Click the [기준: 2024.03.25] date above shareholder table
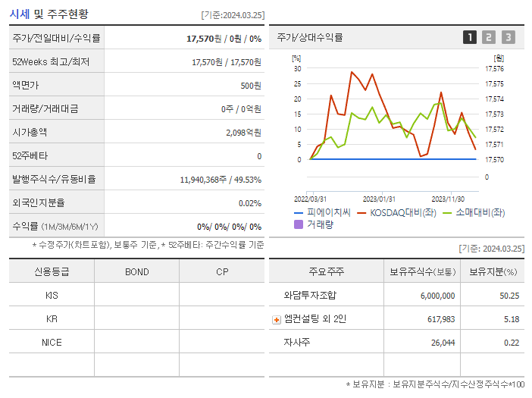 click(x=492, y=249)
